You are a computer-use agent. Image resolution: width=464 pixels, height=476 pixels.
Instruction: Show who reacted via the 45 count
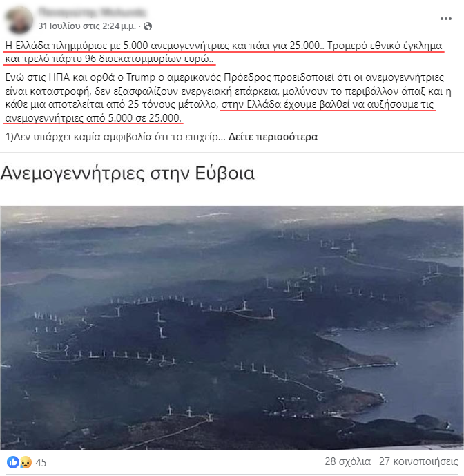(41, 463)
